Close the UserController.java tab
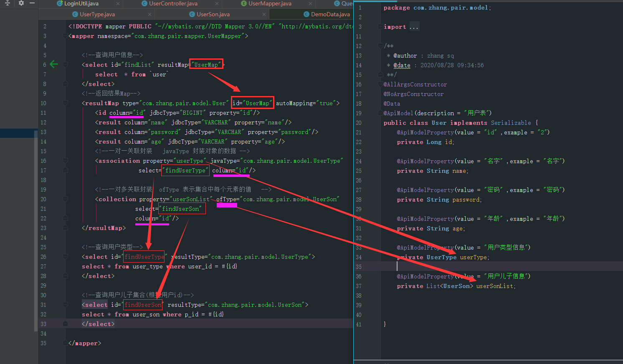 pos(217,3)
